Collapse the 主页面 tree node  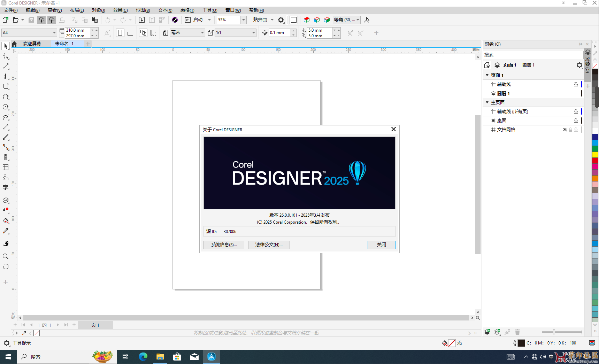[x=487, y=102]
